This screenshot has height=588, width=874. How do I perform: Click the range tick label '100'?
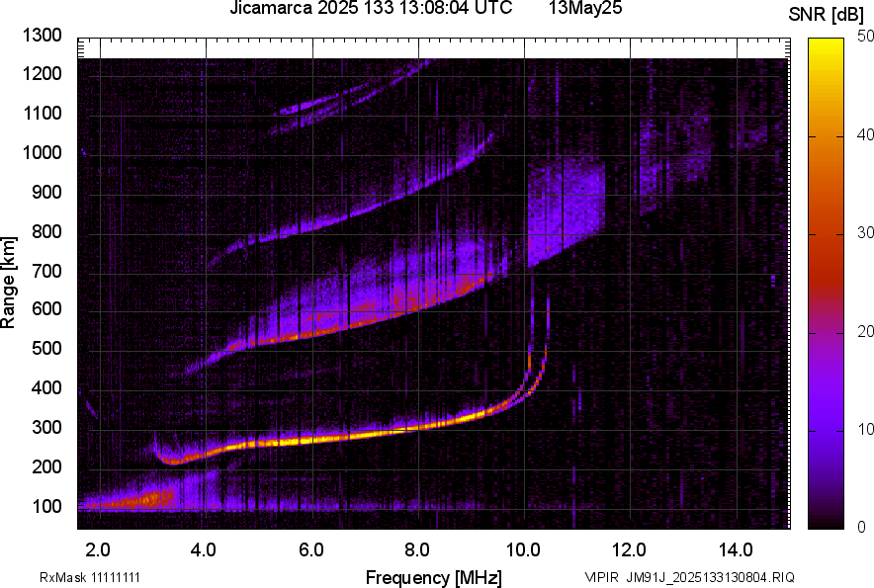(x=46, y=506)
